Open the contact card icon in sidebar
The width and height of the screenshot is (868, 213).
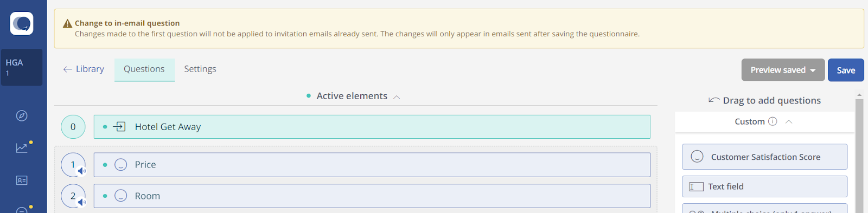[x=22, y=180]
